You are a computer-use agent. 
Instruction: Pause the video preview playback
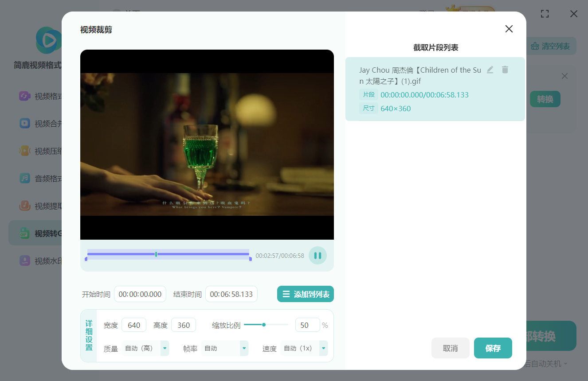click(x=318, y=256)
